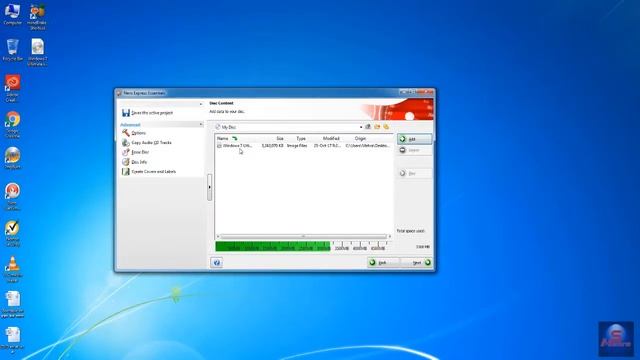Open the Nero help question mark button
Image resolution: width=640 pixels, height=360 pixels.
[217, 262]
